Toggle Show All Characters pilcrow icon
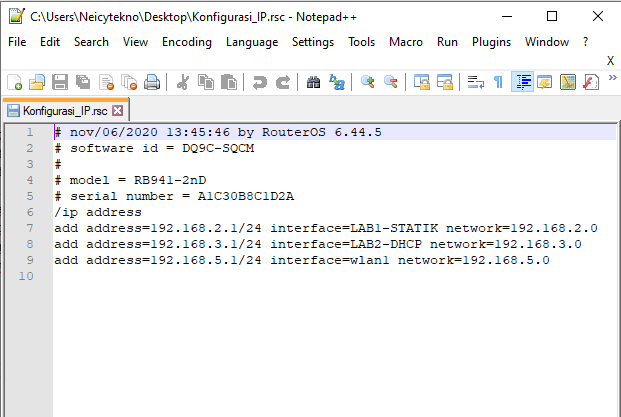 [499, 82]
